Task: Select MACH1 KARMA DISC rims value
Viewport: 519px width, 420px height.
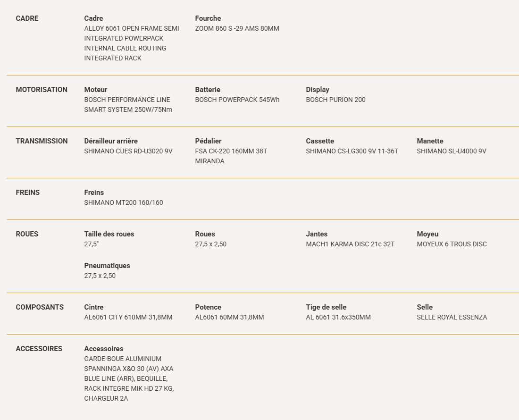Action: pos(350,244)
